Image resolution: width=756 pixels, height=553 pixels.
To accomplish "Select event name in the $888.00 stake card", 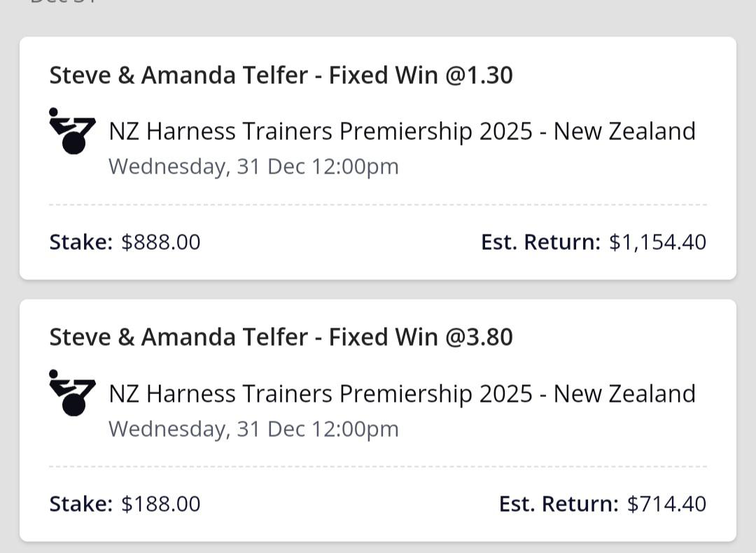I will [x=402, y=131].
